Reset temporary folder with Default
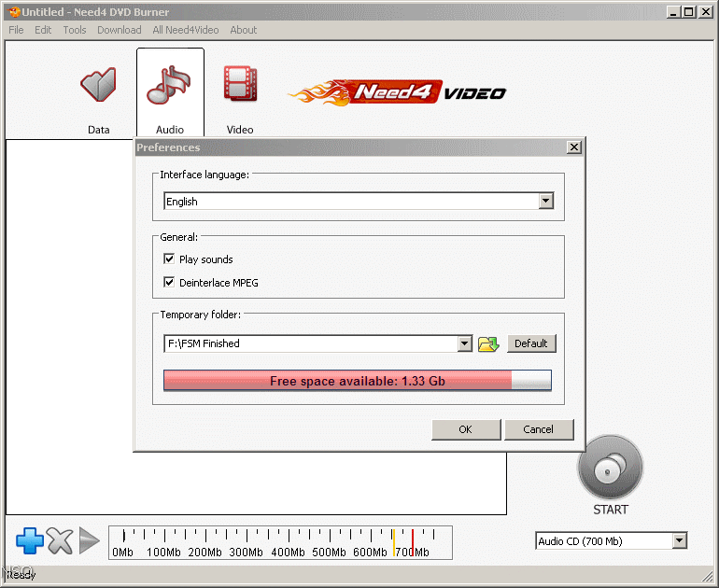This screenshot has width=719, height=588. (x=531, y=343)
